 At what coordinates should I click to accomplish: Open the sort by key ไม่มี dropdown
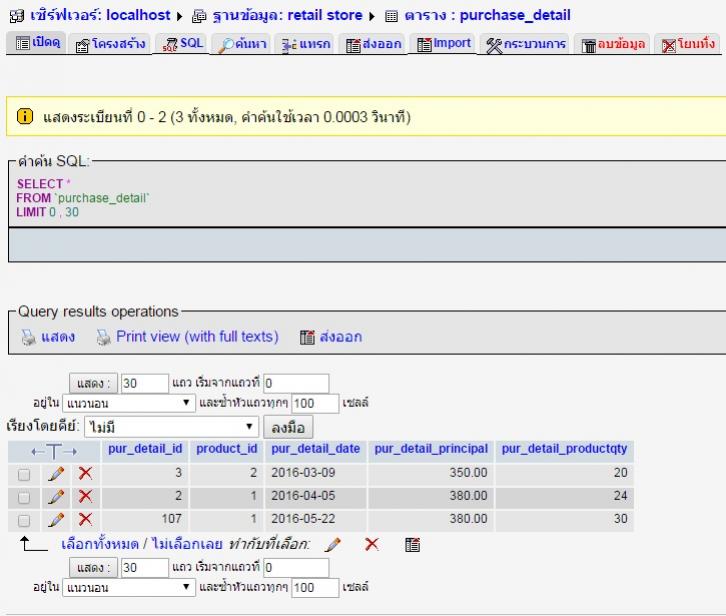click(171, 427)
